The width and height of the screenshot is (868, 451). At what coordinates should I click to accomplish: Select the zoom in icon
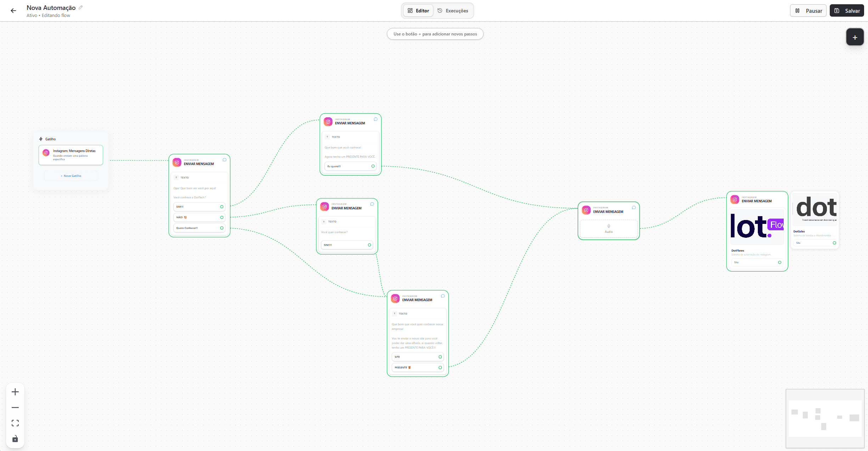pos(15,392)
